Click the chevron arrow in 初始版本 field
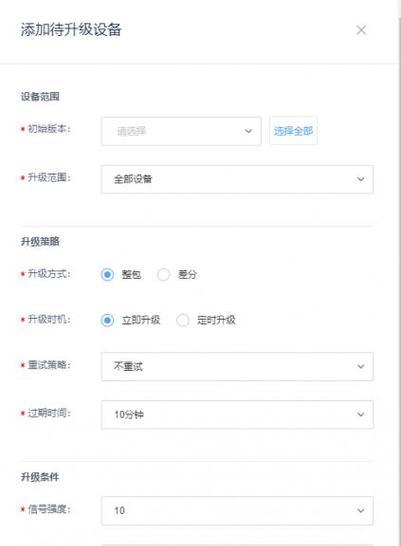 (248, 131)
